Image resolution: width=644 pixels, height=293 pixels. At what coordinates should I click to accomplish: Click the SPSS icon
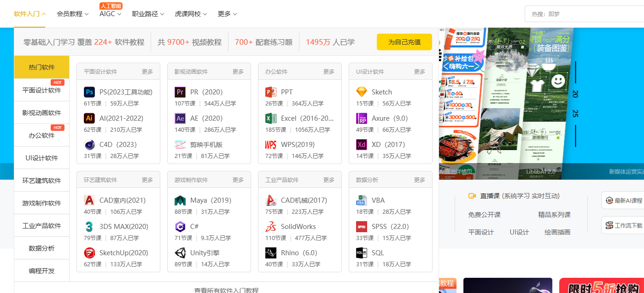pyautogui.click(x=362, y=227)
